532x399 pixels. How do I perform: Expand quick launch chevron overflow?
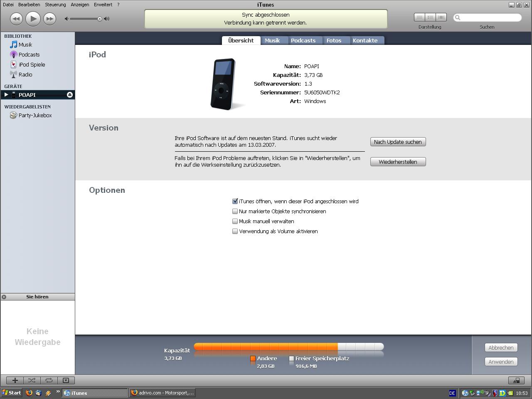tap(58, 392)
